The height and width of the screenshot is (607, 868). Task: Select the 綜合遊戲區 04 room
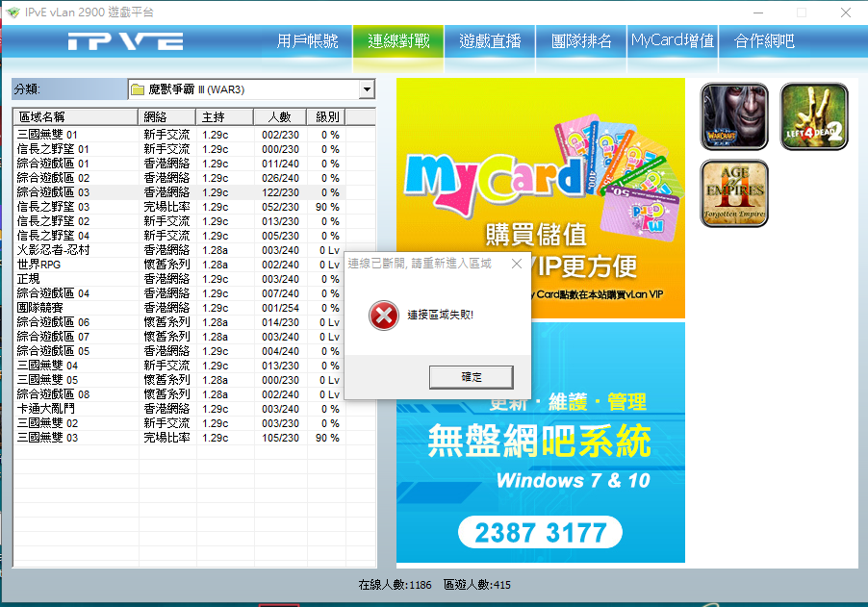coord(180,293)
